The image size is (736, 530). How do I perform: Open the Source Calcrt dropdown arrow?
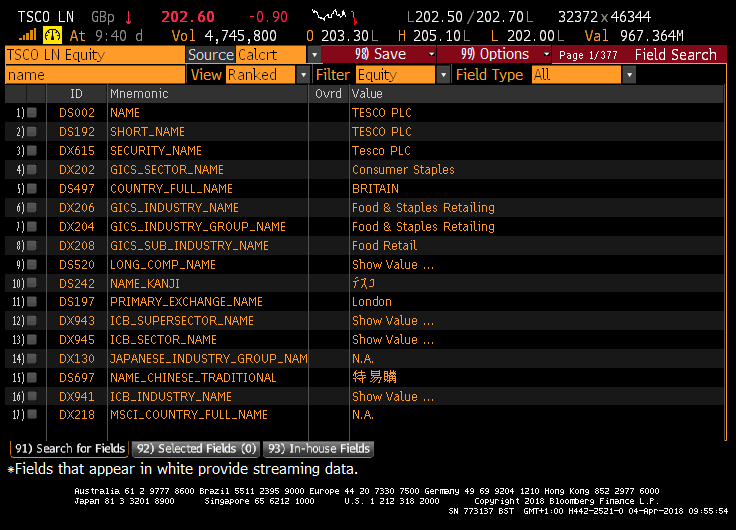(314, 55)
